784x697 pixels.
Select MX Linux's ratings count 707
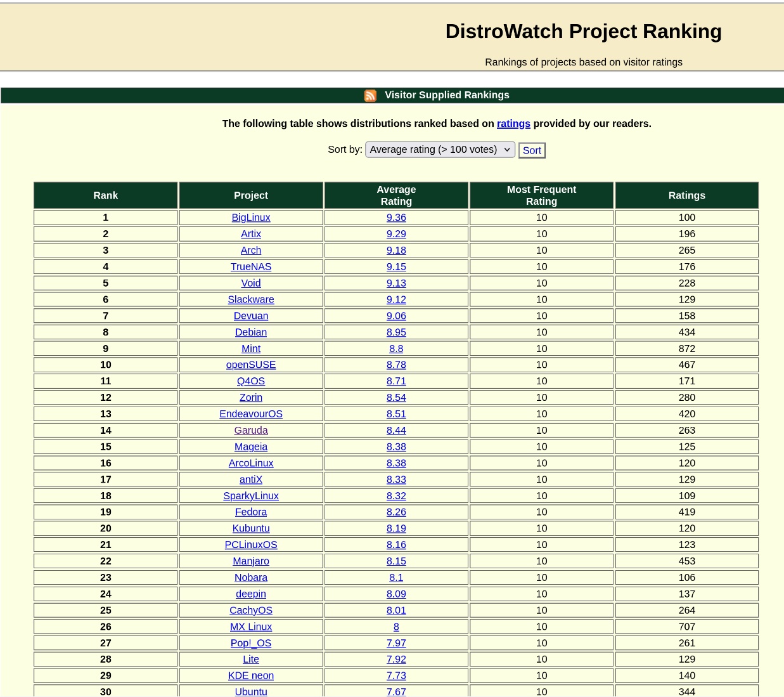pos(686,627)
